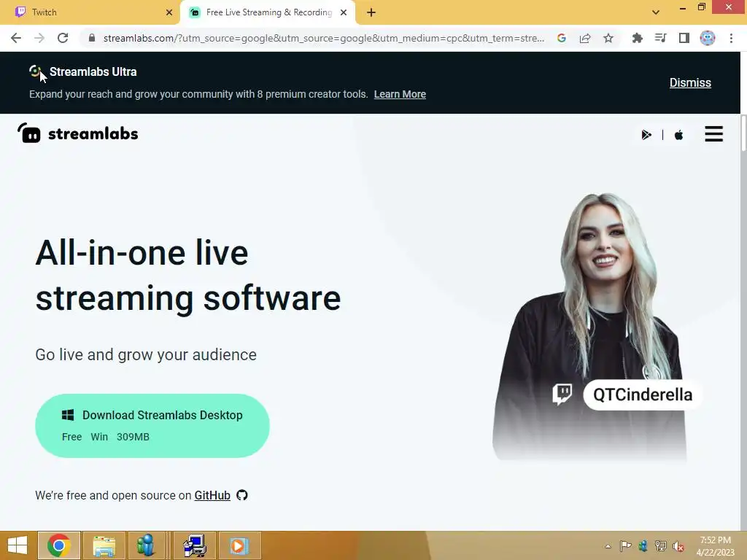The width and height of the screenshot is (747, 560).
Task: Open the Learn More link
Action: pyautogui.click(x=400, y=94)
